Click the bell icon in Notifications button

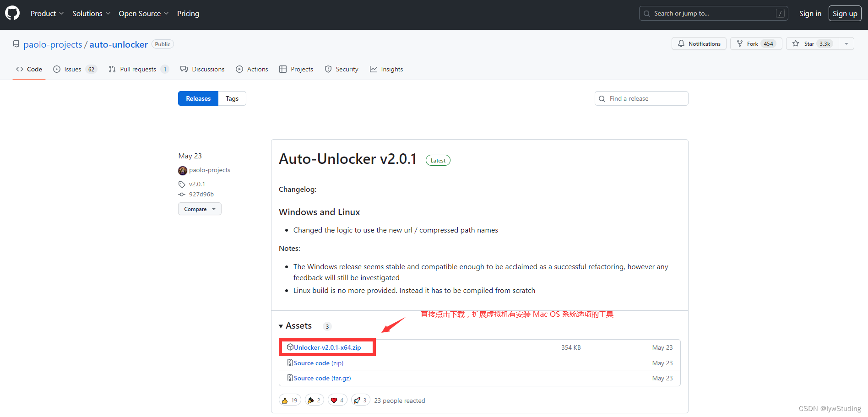coord(681,43)
